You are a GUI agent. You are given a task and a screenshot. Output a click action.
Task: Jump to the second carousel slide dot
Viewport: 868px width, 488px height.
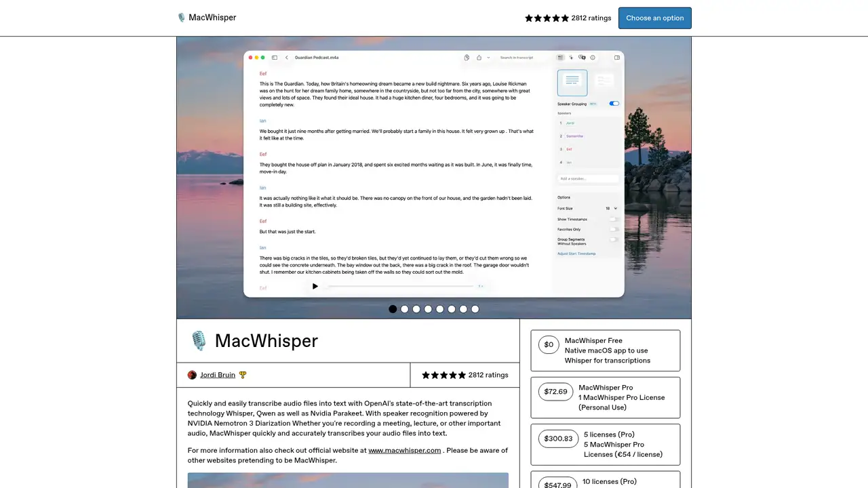click(405, 309)
